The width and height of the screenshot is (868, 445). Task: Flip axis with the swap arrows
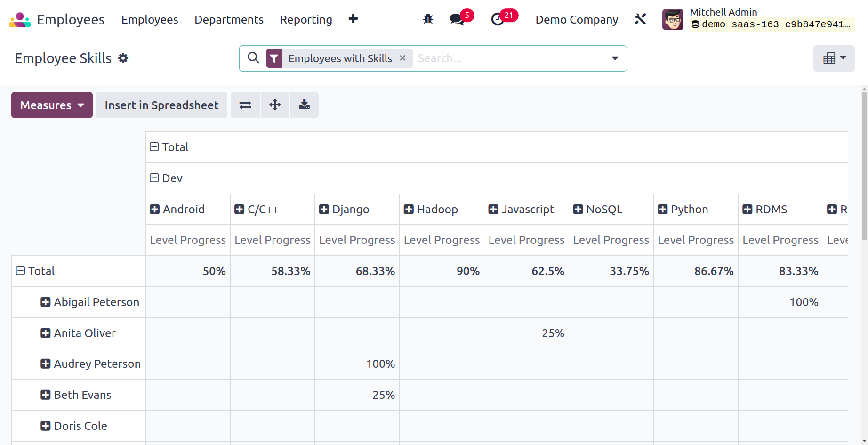tap(245, 105)
